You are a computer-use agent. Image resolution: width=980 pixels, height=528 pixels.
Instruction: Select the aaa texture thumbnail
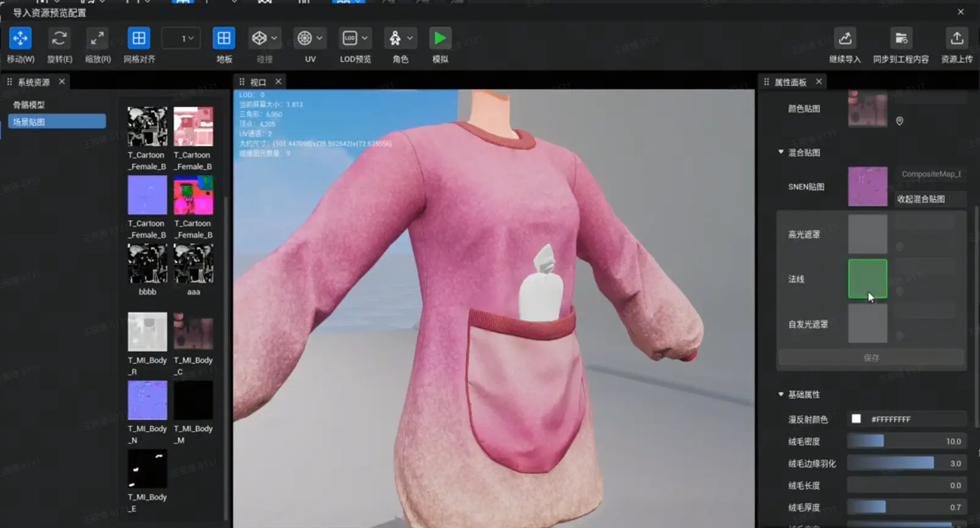pyautogui.click(x=193, y=263)
